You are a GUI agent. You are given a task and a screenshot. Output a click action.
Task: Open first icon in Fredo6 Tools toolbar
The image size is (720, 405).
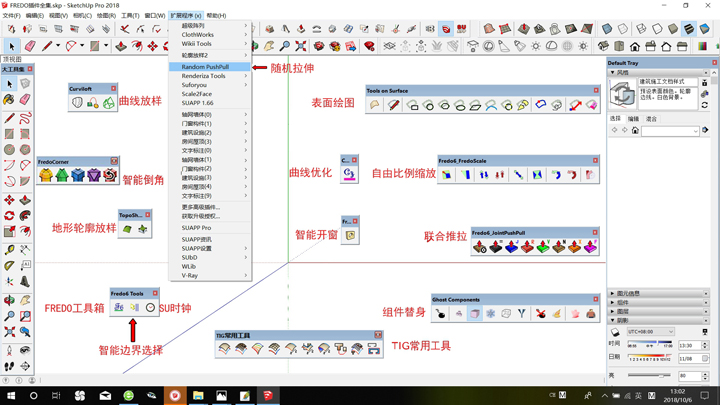[x=118, y=308]
